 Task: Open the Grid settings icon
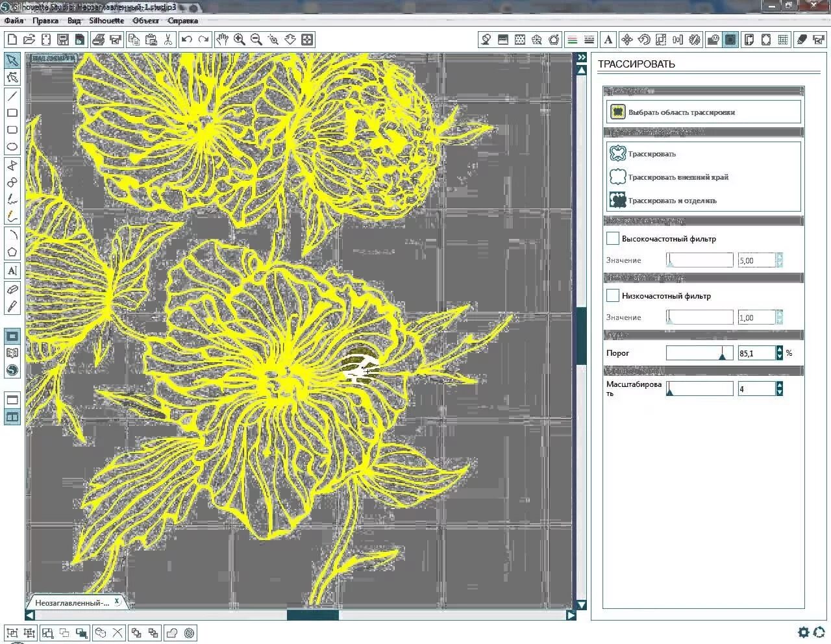(x=783, y=40)
